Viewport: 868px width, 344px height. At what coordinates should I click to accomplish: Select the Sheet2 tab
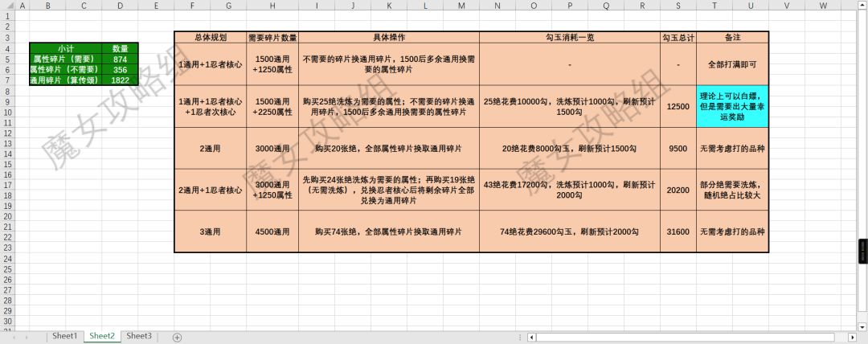tap(102, 336)
